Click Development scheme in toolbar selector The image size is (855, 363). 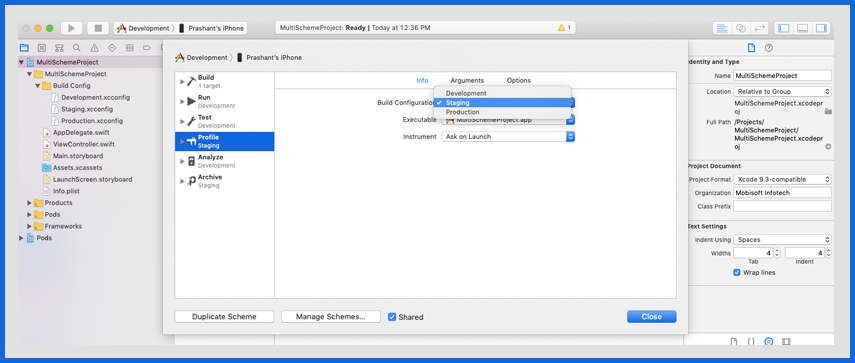pyautogui.click(x=144, y=28)
